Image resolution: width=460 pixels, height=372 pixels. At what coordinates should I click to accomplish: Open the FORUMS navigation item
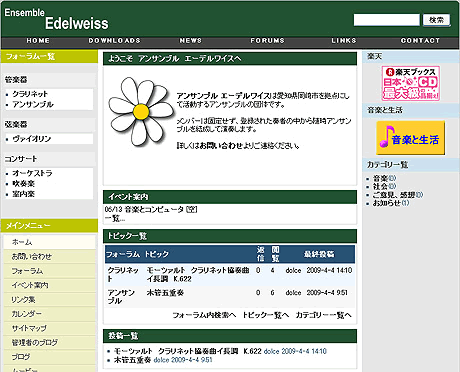pos(267,41)
